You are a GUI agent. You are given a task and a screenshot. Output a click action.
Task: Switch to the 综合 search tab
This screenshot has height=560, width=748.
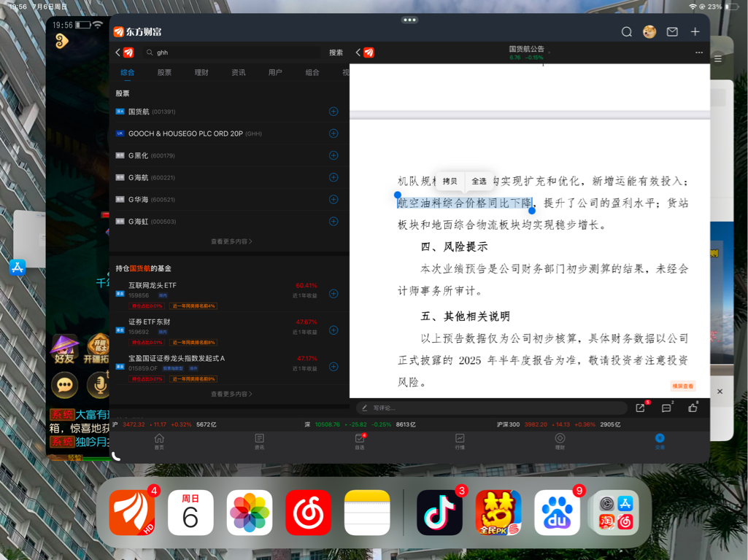click(128, 72)
